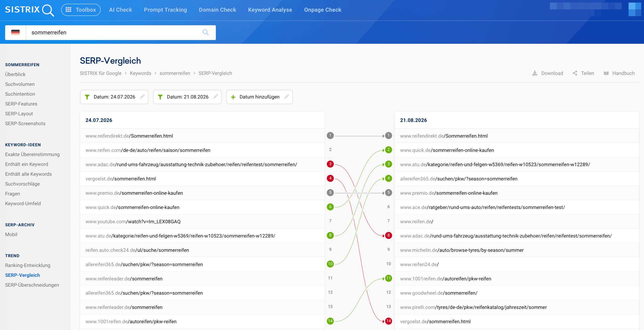This screenshot has width=644, height=330.
Task: Open Onpage Check in top navigation
Action: click(x=323, y=10)
